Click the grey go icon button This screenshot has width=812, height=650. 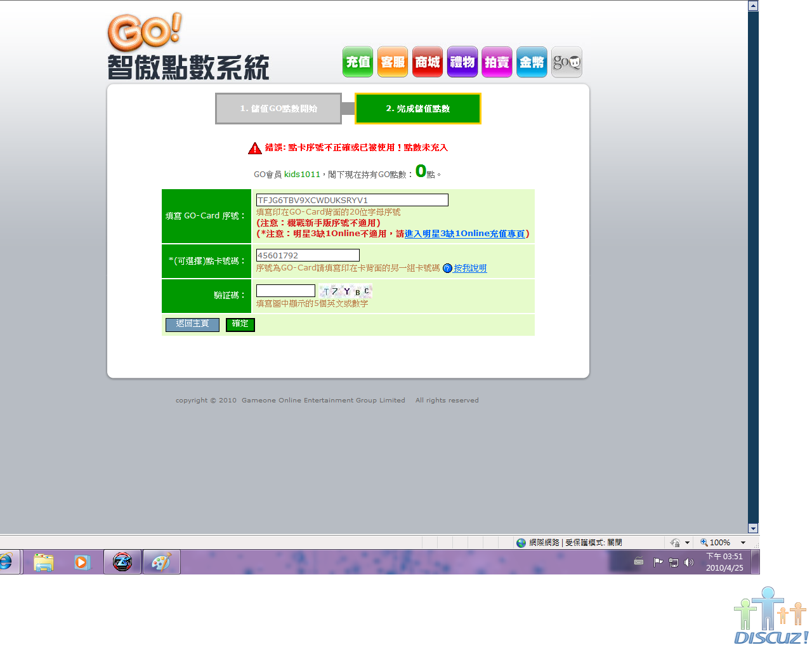[566, 62]
